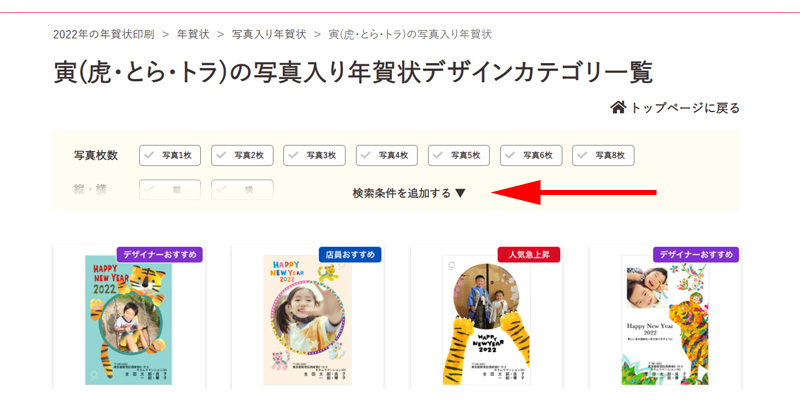The width and height of the screenshot is (800, 400).
Task: Click the デザイナーおすすめ badge on fourth card
Action: (x=696, y=255)
